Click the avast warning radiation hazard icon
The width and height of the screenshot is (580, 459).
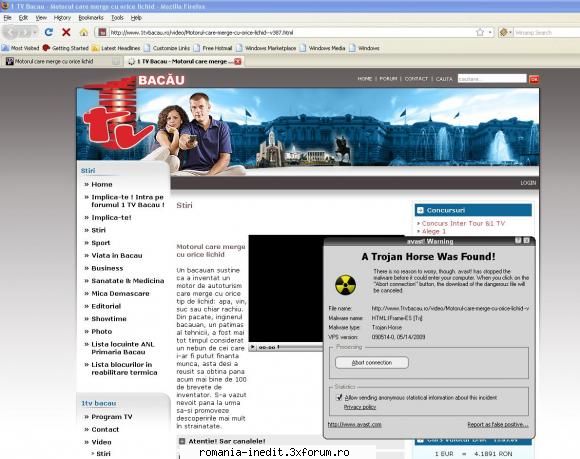click(x=345, y=285)
